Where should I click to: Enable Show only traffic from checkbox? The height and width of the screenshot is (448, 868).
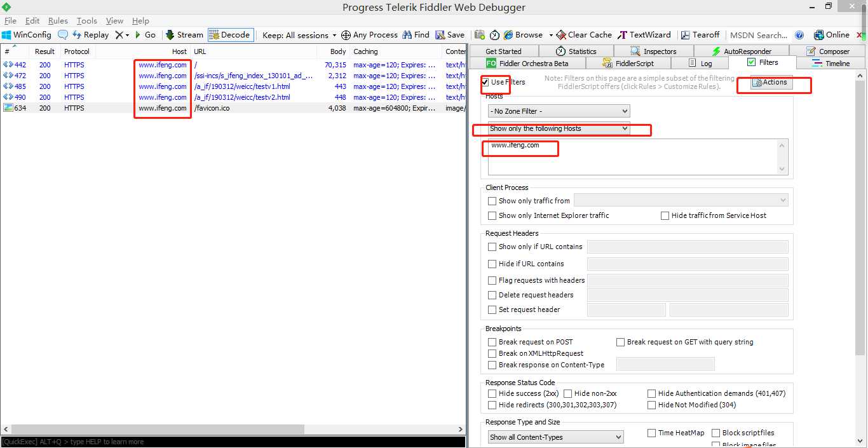point(492,201)
